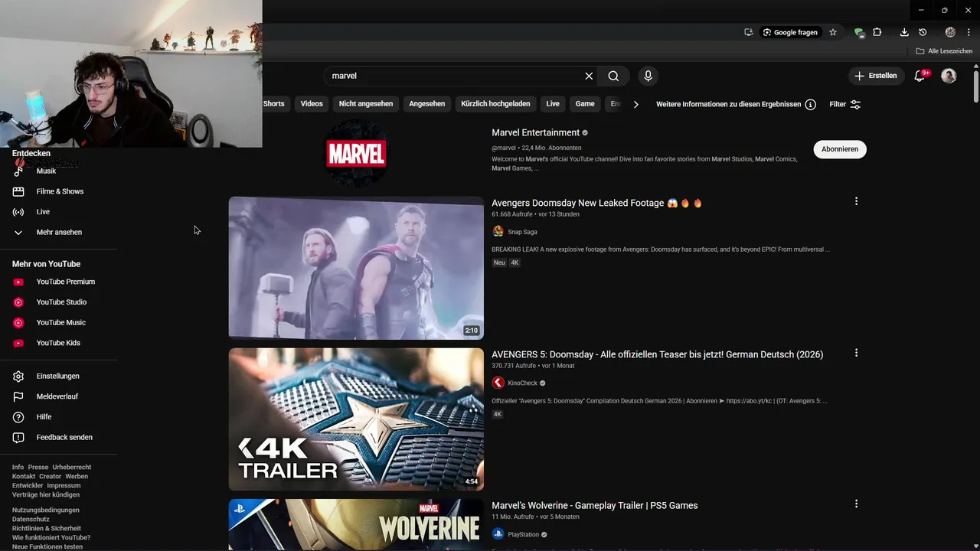Open Avengers Doomsday New Leaked Footage thumbnail

pyautogui.click(x=356, y=268)
